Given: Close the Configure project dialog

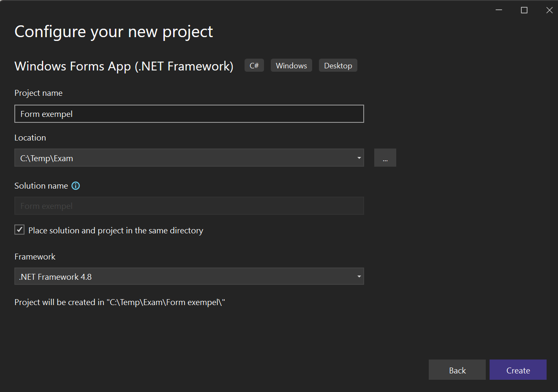Looking at the screenshot, I should tap(549, 10).
